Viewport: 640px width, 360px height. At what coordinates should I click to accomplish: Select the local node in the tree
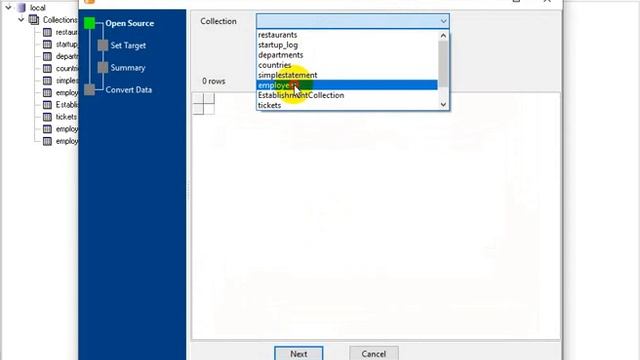pos(38,8)
